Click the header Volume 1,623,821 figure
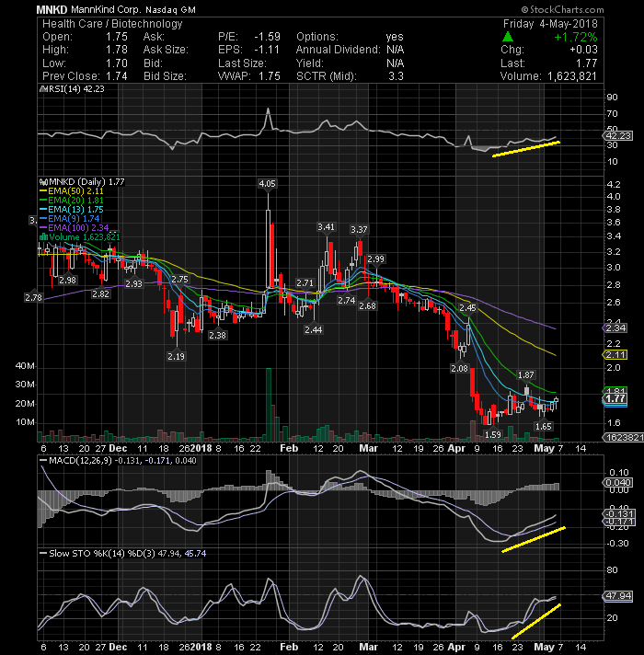This screenshot has height=655, width=644. tap(572, 76)
